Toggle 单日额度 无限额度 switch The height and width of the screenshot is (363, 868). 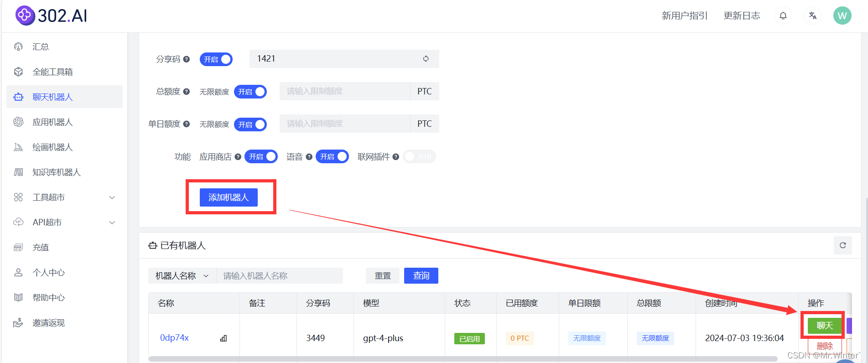click(250, 124)
